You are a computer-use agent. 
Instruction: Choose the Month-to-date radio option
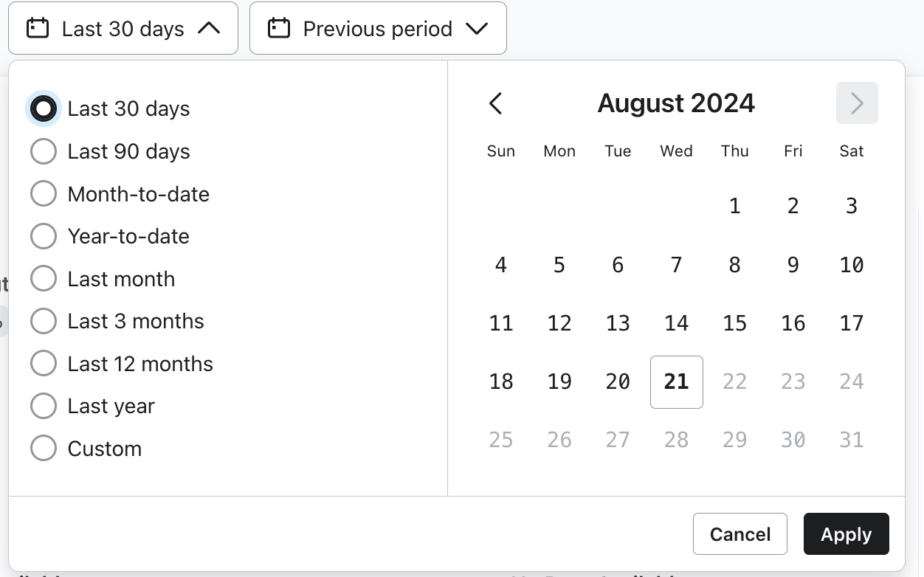coord(44,194)
